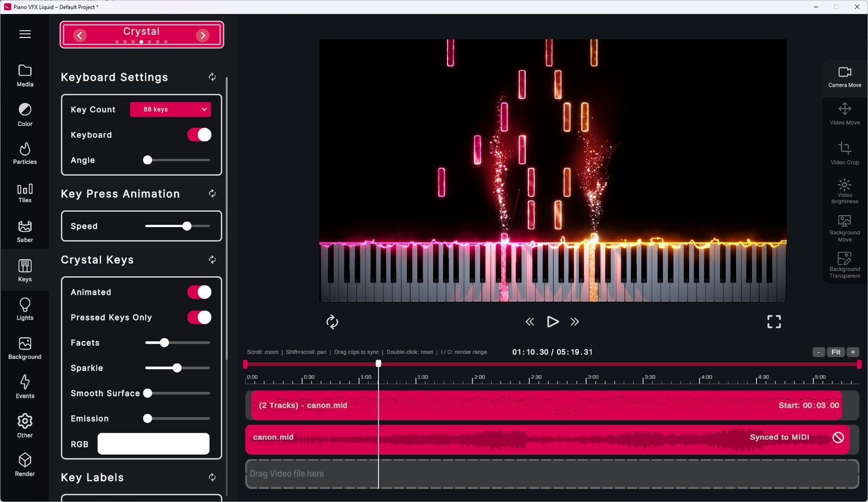Viewport: 868px width, 502px height.
Task: Select the Video Brightness tool
Action: click(x=845, y=191)
